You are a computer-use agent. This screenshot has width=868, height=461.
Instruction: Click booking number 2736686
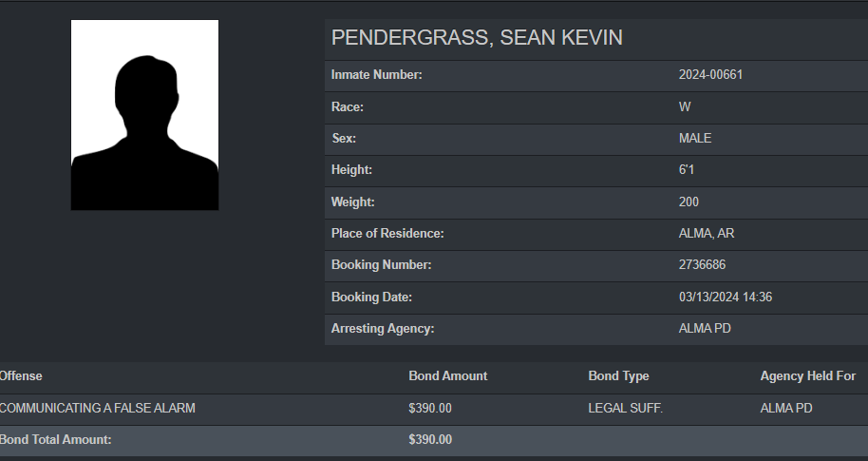pos(702,265)
